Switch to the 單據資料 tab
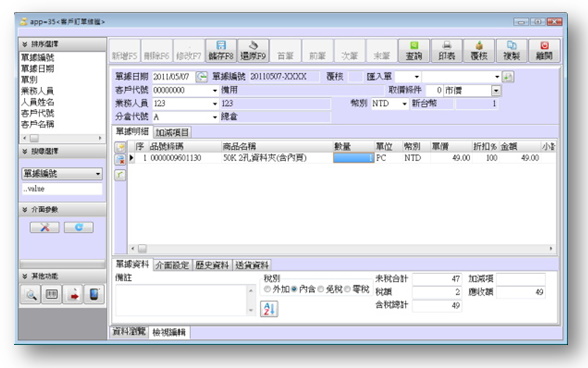Screen dimensions: 588x368 (132, 264)
